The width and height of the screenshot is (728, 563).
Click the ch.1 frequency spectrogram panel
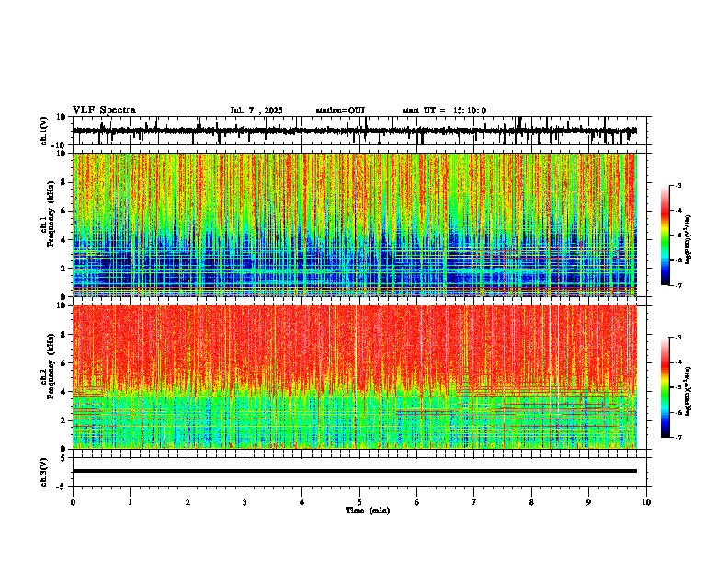click(x=355, y=224)
